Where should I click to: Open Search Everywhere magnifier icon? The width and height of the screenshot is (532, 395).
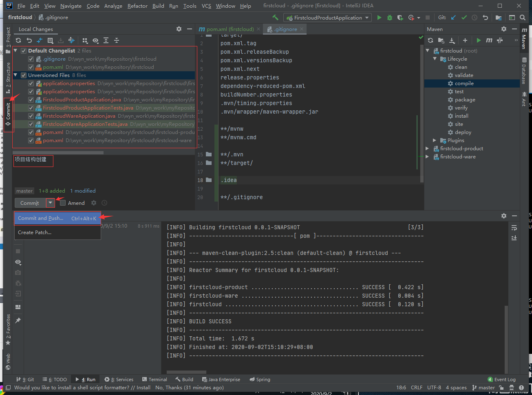pyautogui.click(x=523, y=18)
